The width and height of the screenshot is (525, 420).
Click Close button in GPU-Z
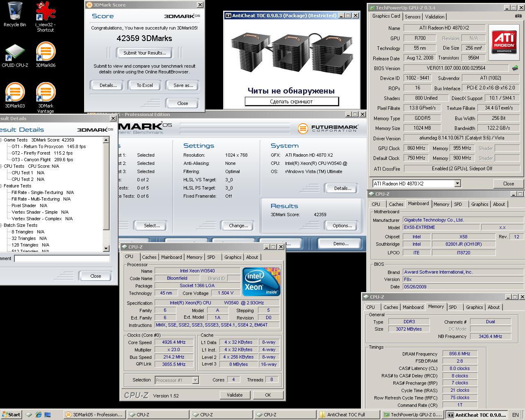[509, 184]
